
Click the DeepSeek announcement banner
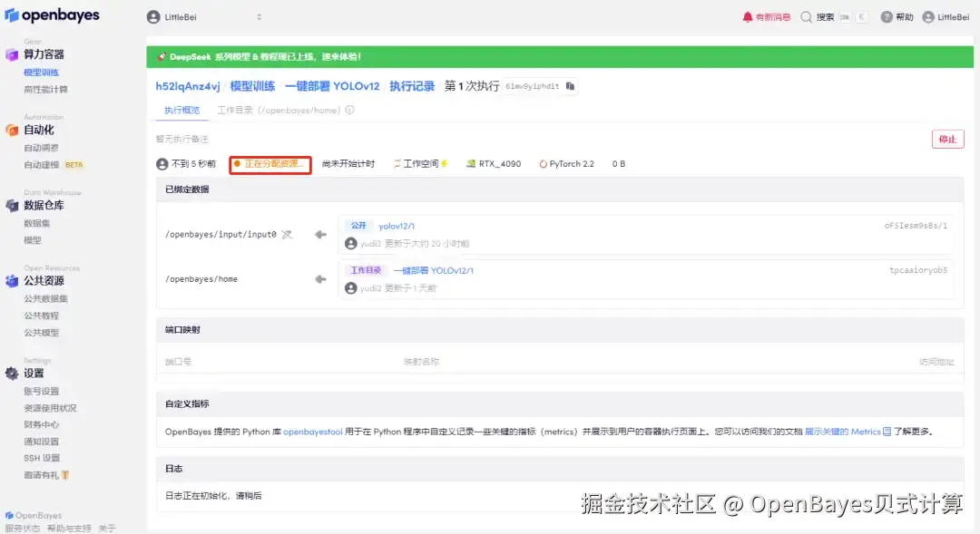tap(559, 57)
